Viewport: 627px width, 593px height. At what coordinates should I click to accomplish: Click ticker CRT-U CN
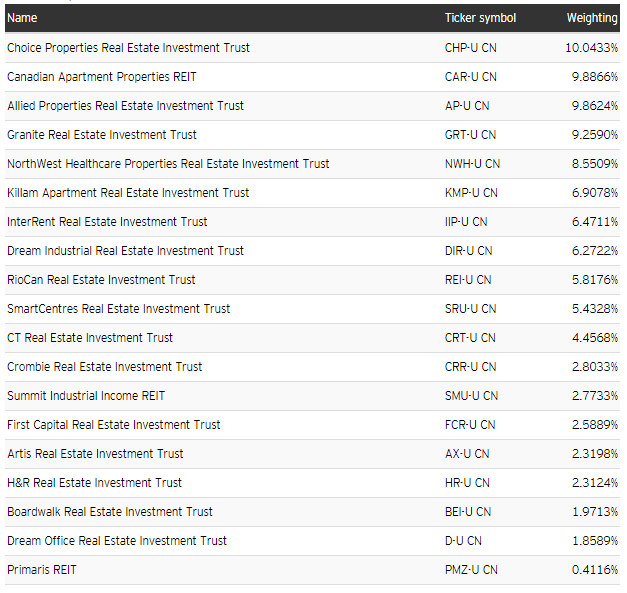(470, 338)
